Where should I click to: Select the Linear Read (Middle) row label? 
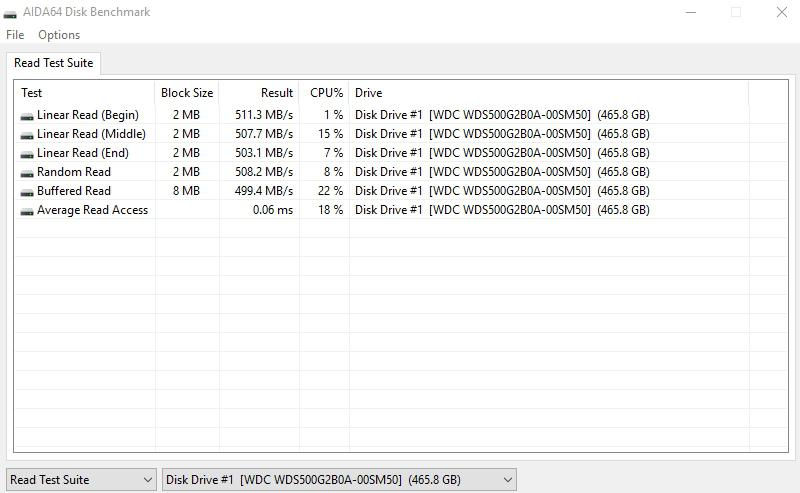tap(91, 134)
